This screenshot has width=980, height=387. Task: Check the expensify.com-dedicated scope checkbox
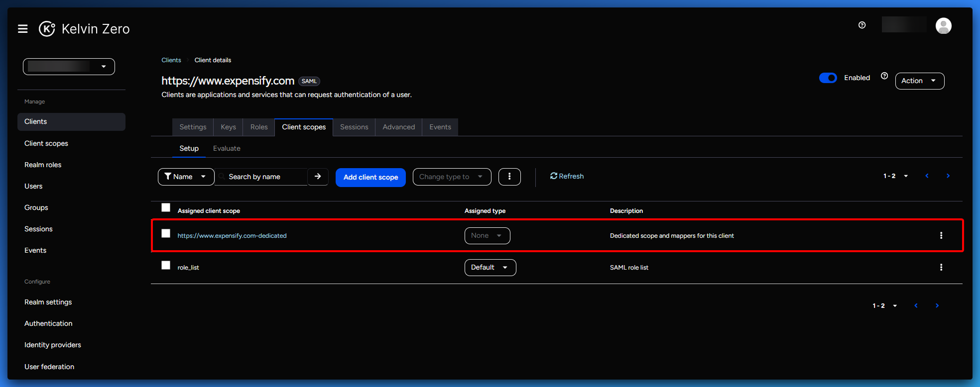coord(166,233)
